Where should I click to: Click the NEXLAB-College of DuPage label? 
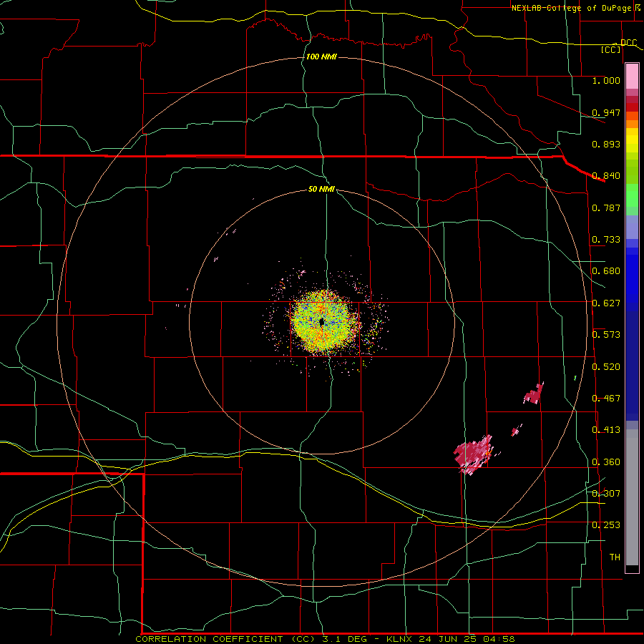[x=571, y=8]
